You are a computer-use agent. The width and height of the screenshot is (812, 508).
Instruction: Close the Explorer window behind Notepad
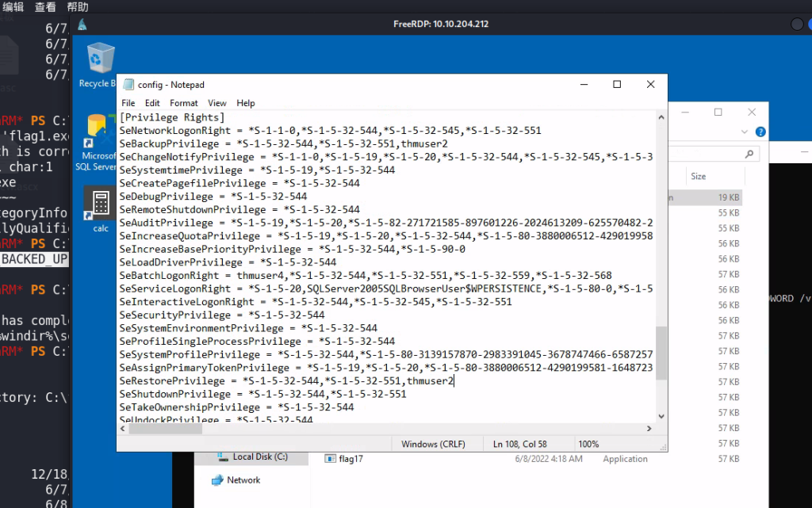click(752, 112)
